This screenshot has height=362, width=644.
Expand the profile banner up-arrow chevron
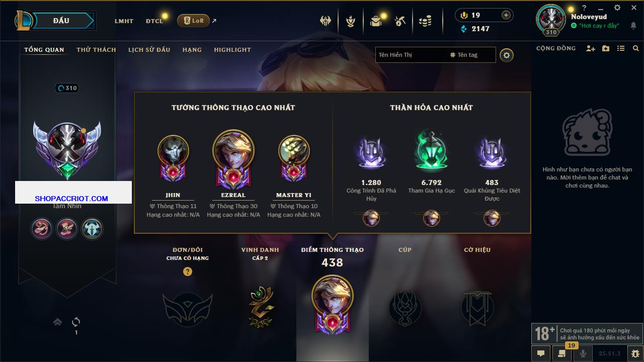[57, 322]
